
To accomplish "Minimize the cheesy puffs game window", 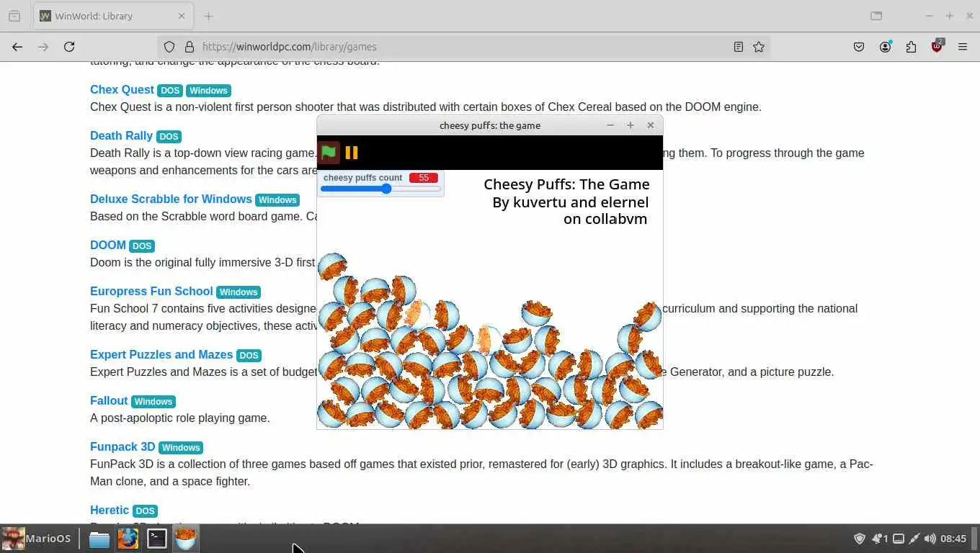I will 610,125.
